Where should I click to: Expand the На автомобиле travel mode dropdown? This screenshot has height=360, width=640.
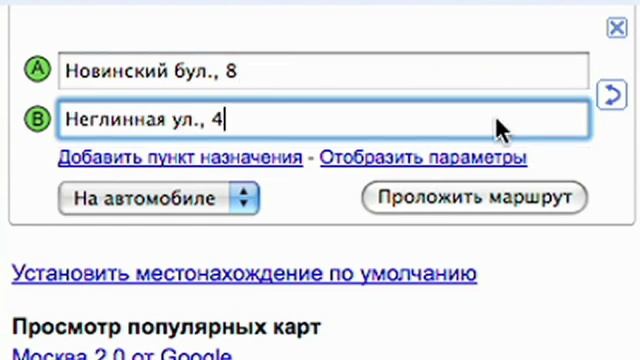pyautogui.click(x=159, y=198)
